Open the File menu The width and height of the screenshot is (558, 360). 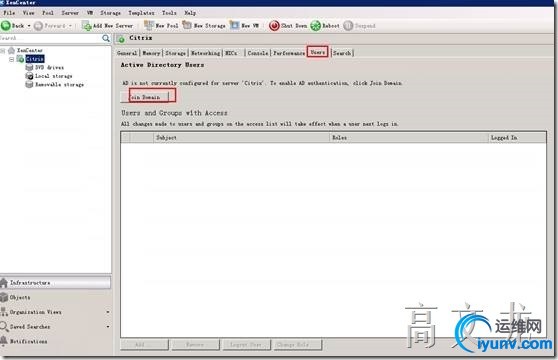[x=9, y=13]
